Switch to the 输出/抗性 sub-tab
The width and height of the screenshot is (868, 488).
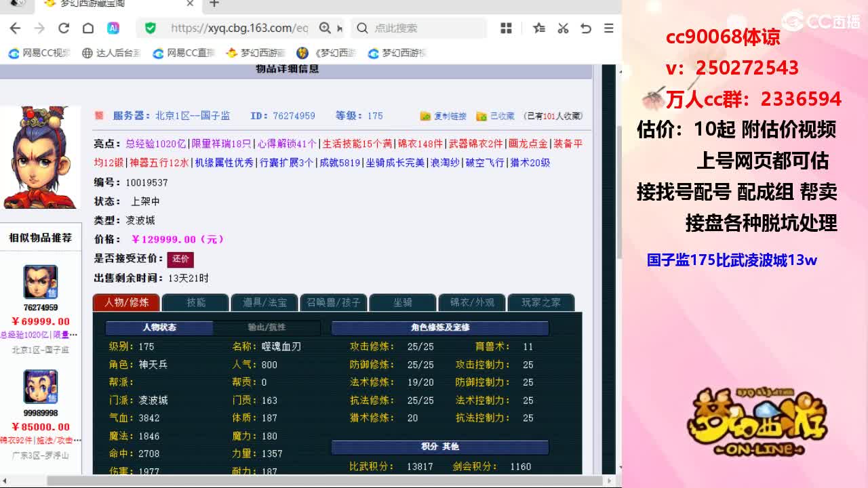pos(267,327)
